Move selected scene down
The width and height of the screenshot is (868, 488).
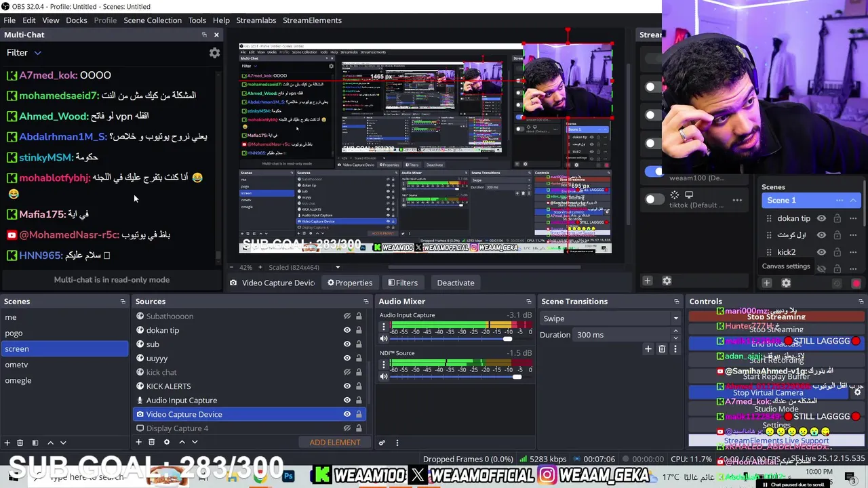click(x=63, y=443)
